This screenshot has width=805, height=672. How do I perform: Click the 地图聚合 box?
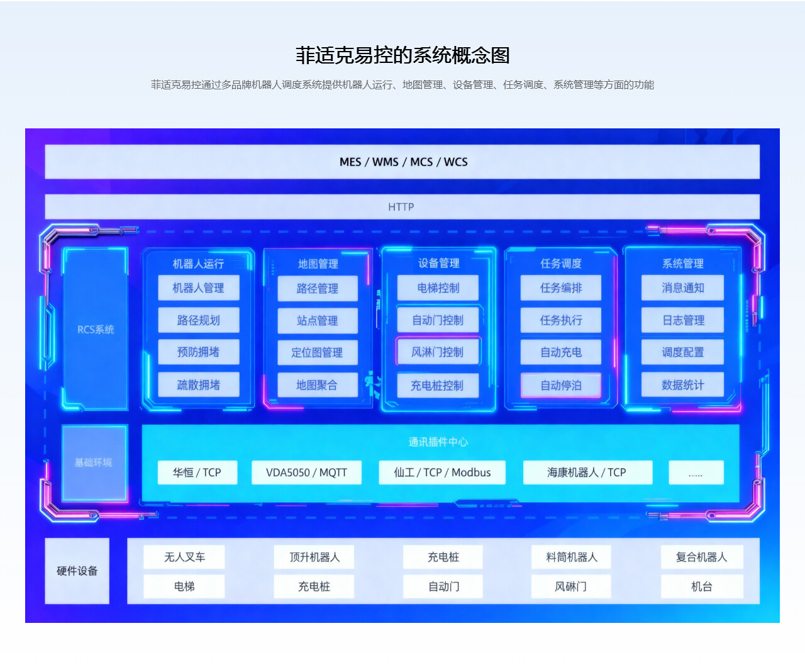[318, 385]
